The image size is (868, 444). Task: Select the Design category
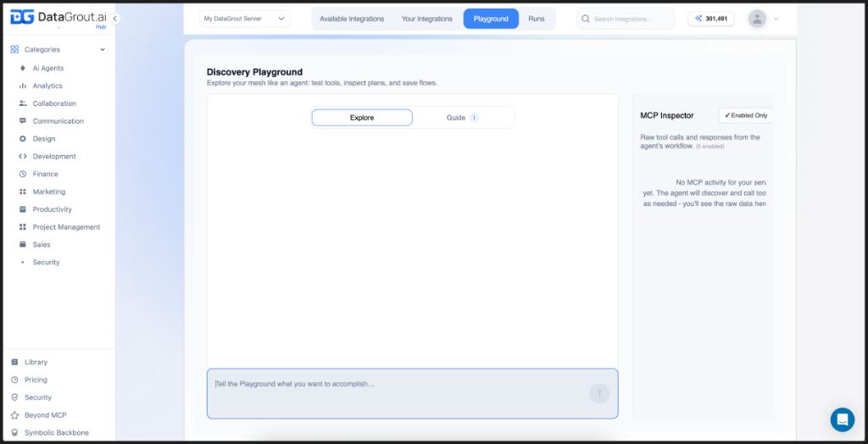point(44,139)
